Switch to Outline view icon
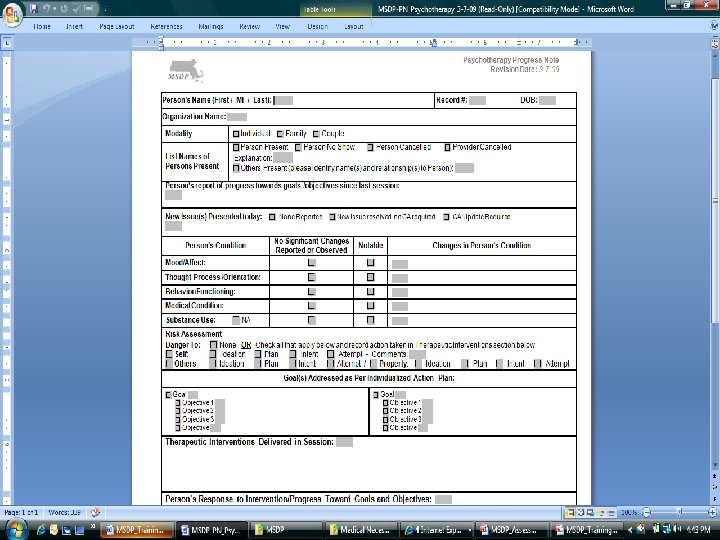720x540 pixels. pyautogui.click(x=601, y=512)
